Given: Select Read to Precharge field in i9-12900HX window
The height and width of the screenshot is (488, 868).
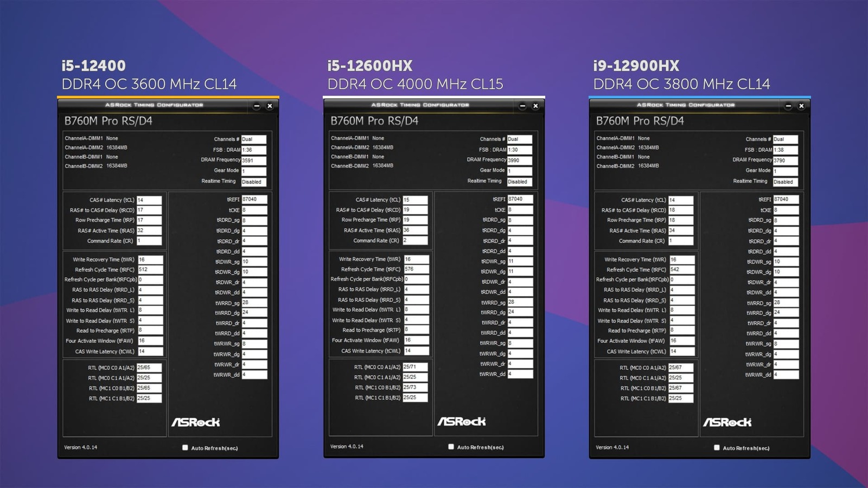Looking at the screenshot, I should click(682, 330).
